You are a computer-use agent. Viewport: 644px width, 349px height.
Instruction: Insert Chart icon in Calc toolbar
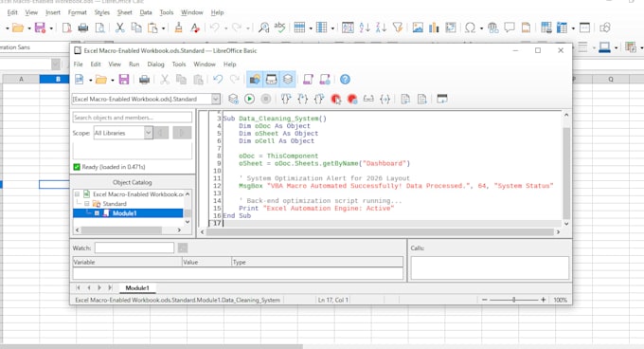click(x=434, y=28)
